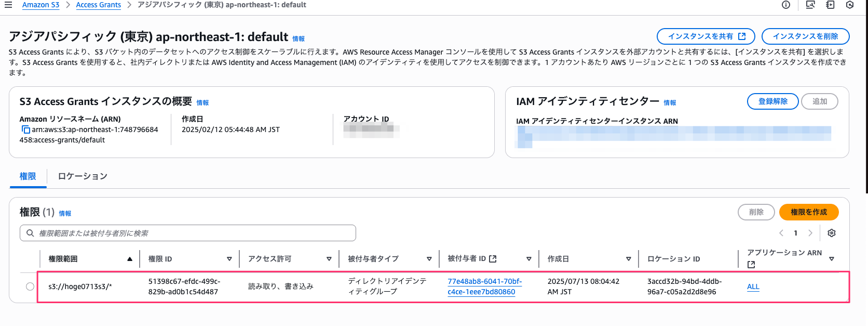Switch to the 権限 tab
The image size is (868, 326).
(x=28, y=176)
